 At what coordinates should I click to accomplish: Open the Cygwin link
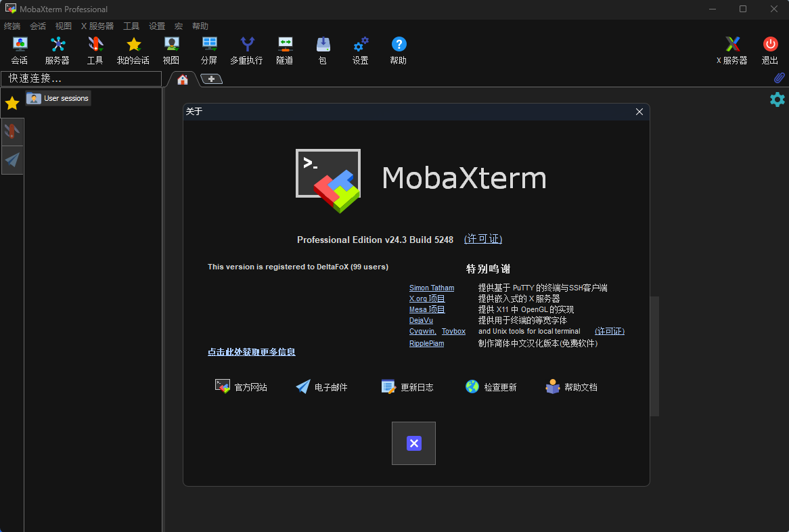pyautogui.click(x=423, y=331)
